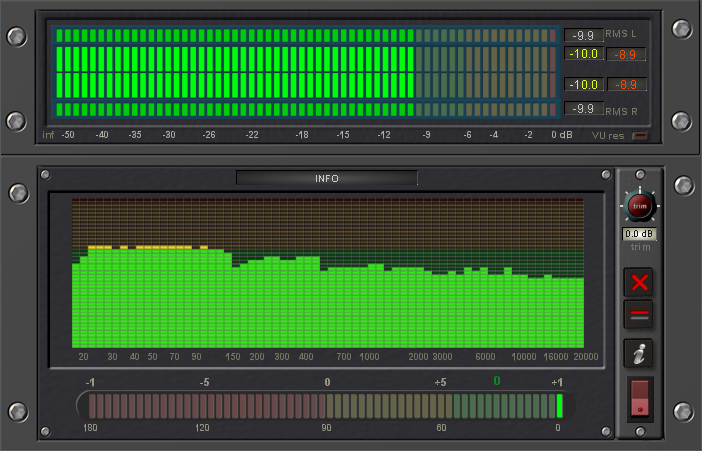Image resolution: width=702 pixels, height=451 pixels.
Task: Click the green 0 correlation value
Action: point(497,381)
